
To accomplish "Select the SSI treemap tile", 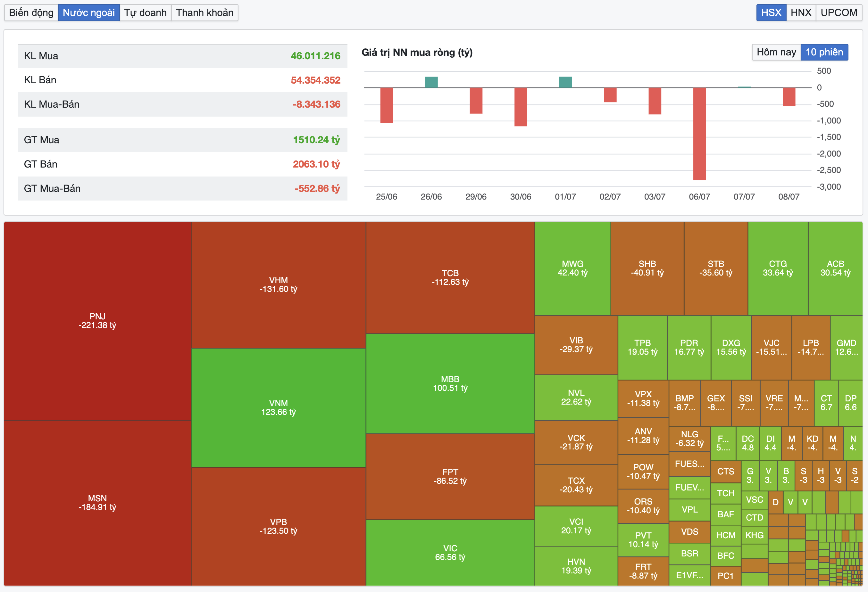I will (x=746, y=403).
